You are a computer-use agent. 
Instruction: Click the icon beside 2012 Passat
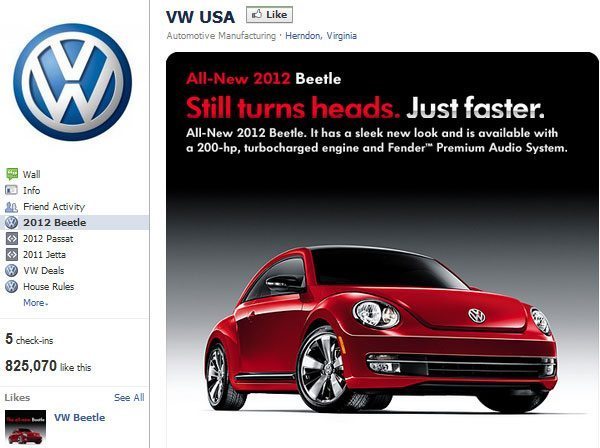point(12,239)
